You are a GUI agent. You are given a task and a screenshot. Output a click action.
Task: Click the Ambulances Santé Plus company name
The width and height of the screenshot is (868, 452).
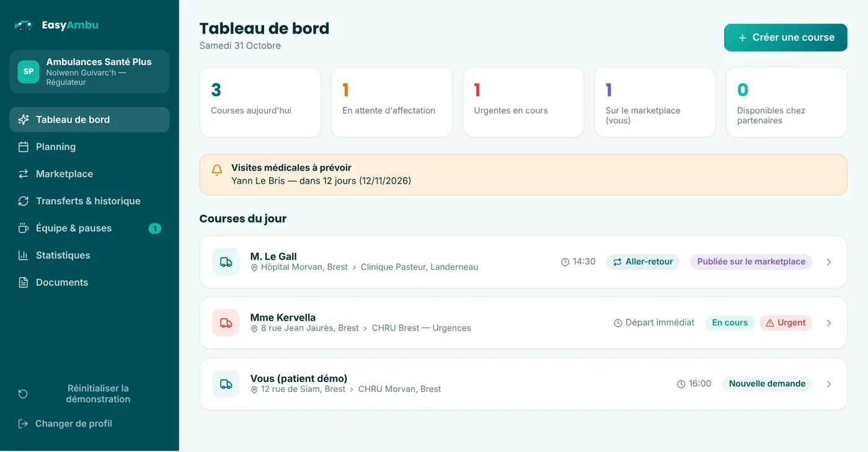click(99, 62)
